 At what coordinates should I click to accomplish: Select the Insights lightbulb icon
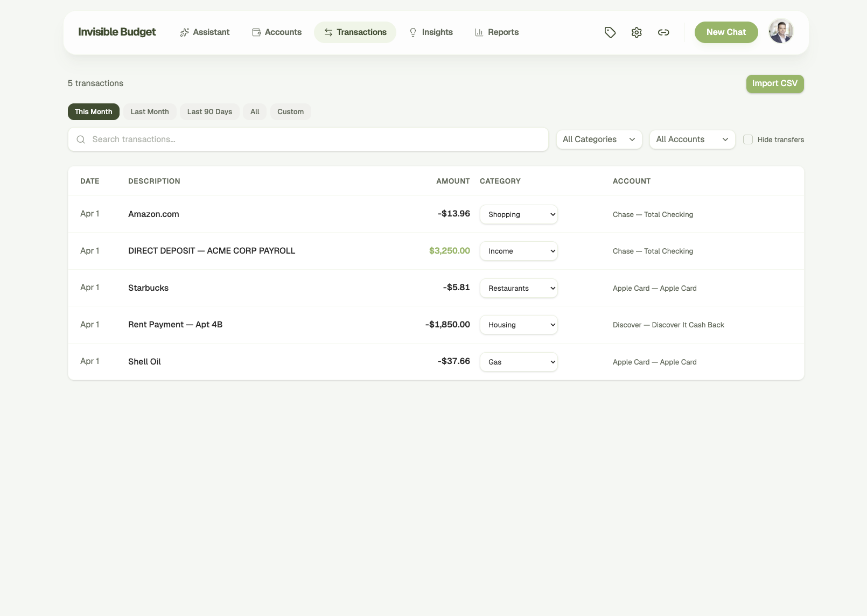412,32
